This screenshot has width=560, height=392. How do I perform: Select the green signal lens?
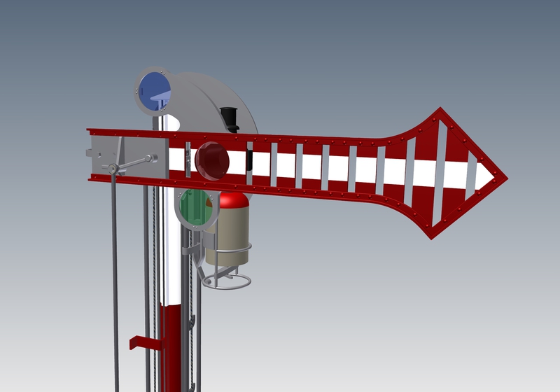click(x=195, y=208)
